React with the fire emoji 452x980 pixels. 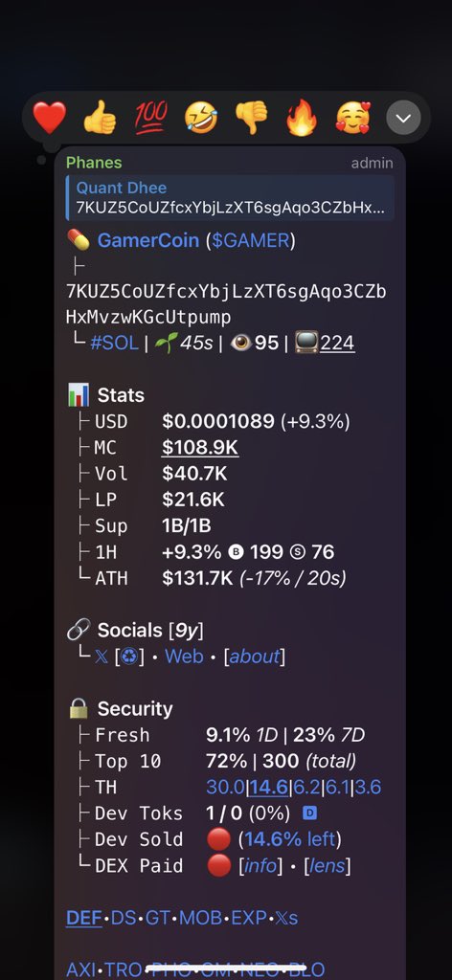pos(302,118)
